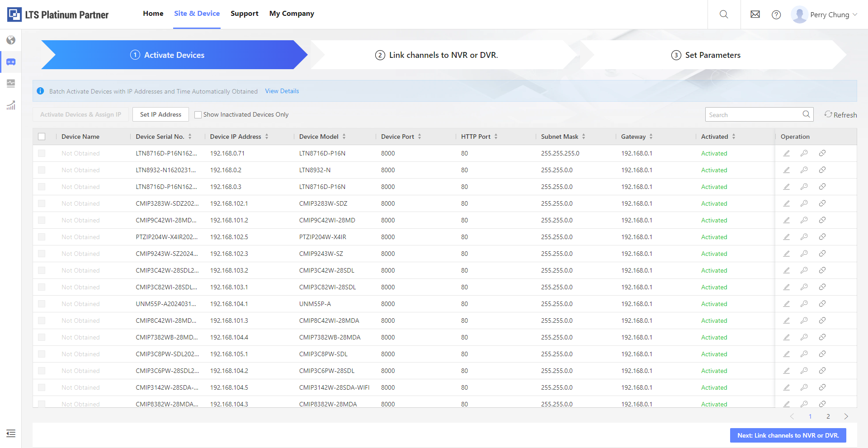The image size is (868, 448).
Task: Click Next: Link channels to NVR or DVR
Action: point(788,435)
